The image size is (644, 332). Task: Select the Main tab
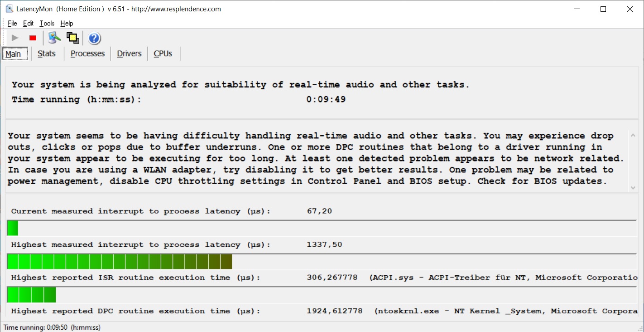pyautogui.click(x=14, y=54)
